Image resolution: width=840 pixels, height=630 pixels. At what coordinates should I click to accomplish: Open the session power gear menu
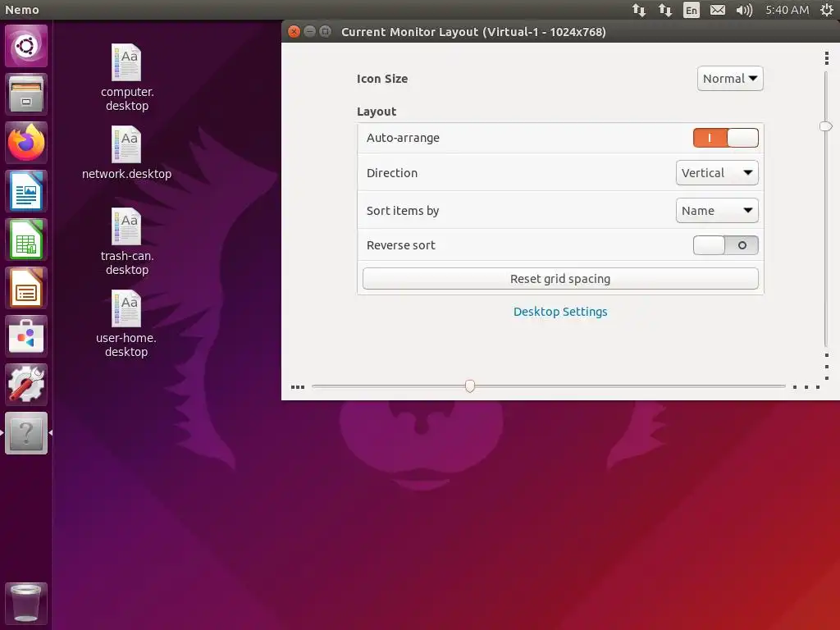pos(827,10)
